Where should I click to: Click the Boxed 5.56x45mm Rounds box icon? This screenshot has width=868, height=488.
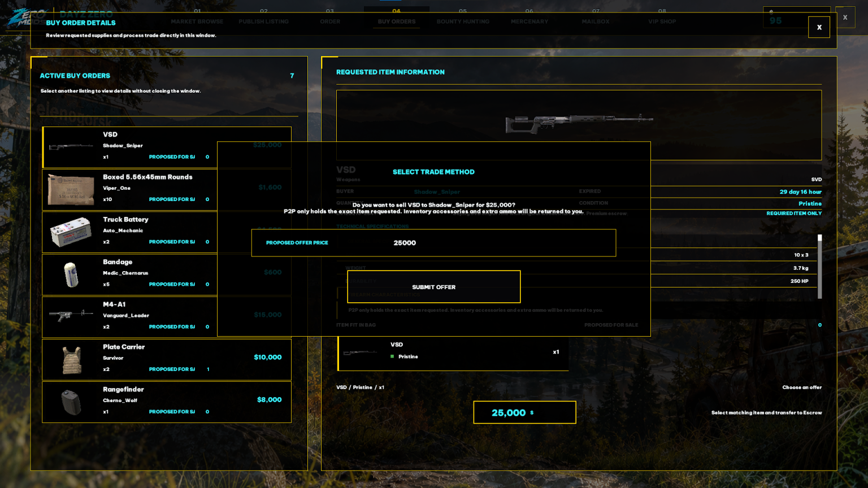(x=71, y=189)
